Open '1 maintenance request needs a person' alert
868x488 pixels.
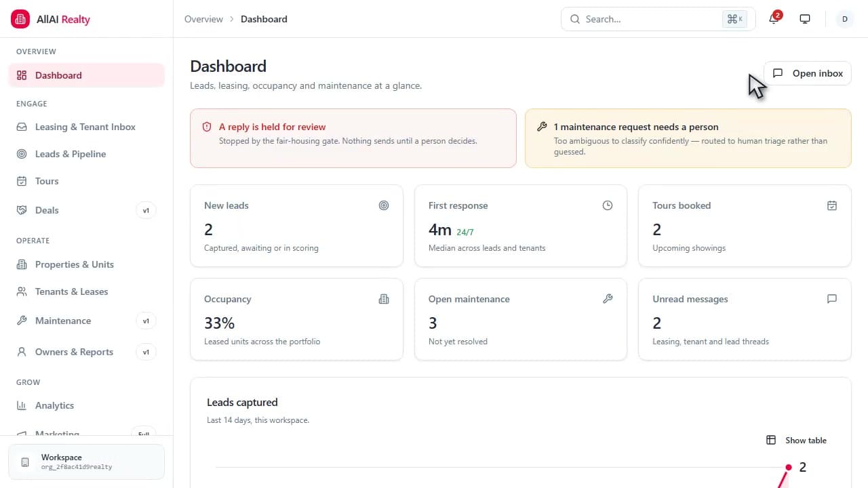click(688, 138)
